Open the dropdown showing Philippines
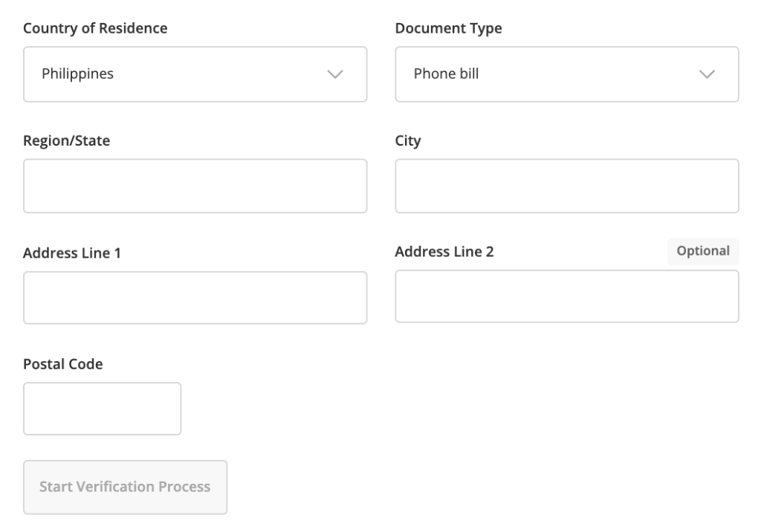The width and height of the screenshot is (761, 532). (x=195, y=74)
